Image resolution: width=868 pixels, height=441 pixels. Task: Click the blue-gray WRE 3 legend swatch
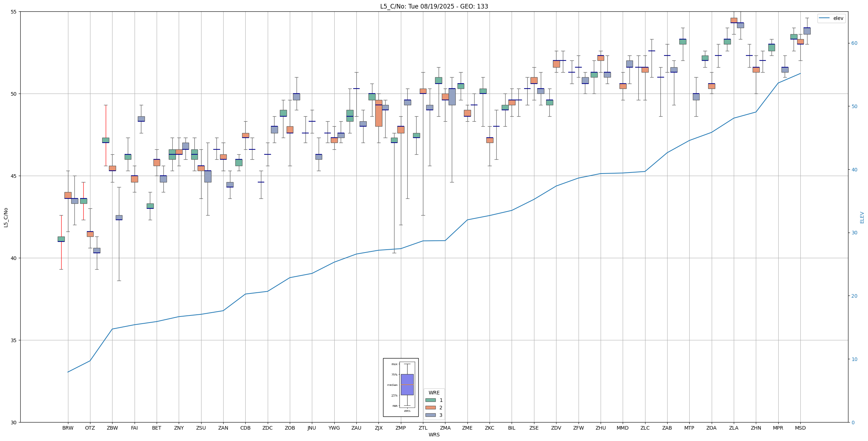click(430, 415)
